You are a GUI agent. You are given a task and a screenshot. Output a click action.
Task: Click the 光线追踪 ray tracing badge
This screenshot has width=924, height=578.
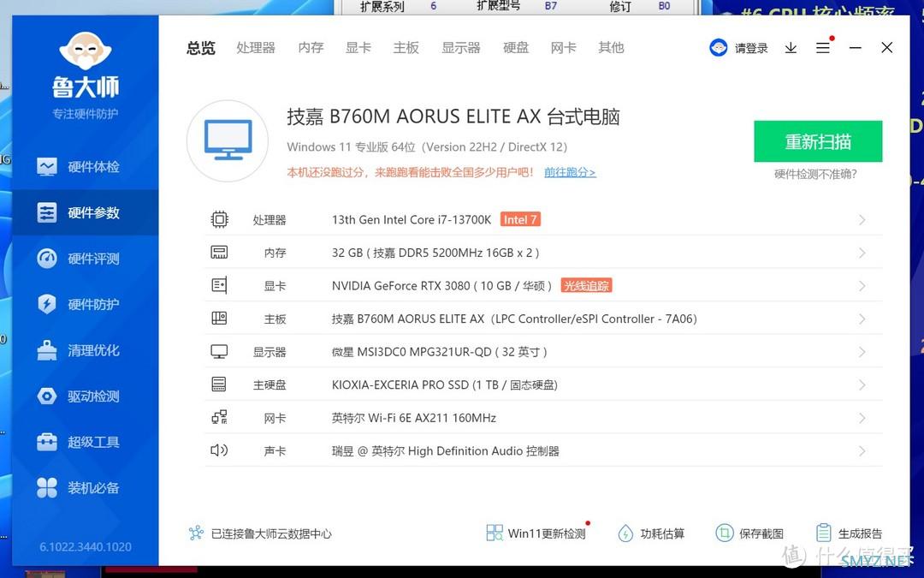586,285
